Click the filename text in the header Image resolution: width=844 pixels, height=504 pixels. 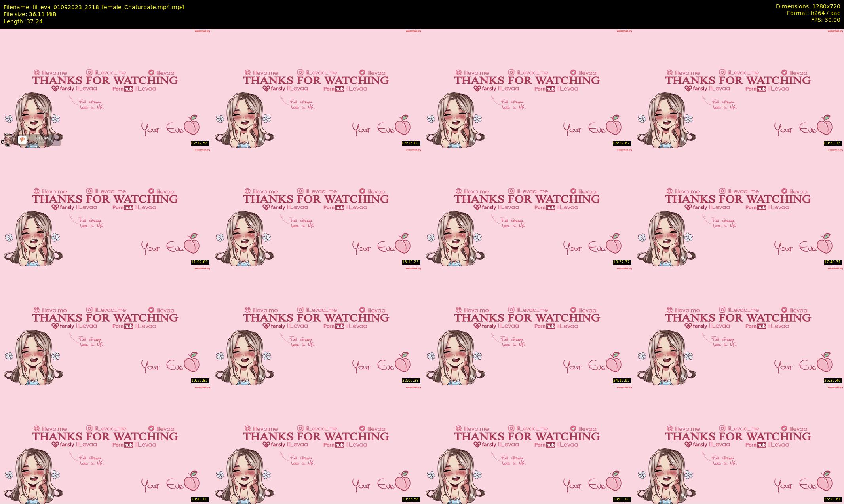[94, 7]
